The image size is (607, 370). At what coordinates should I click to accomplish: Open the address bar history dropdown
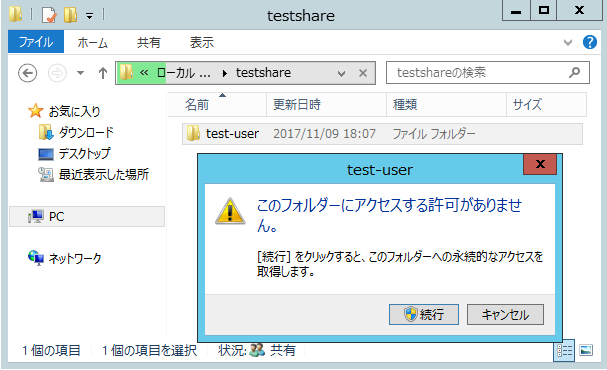[341, 73]
